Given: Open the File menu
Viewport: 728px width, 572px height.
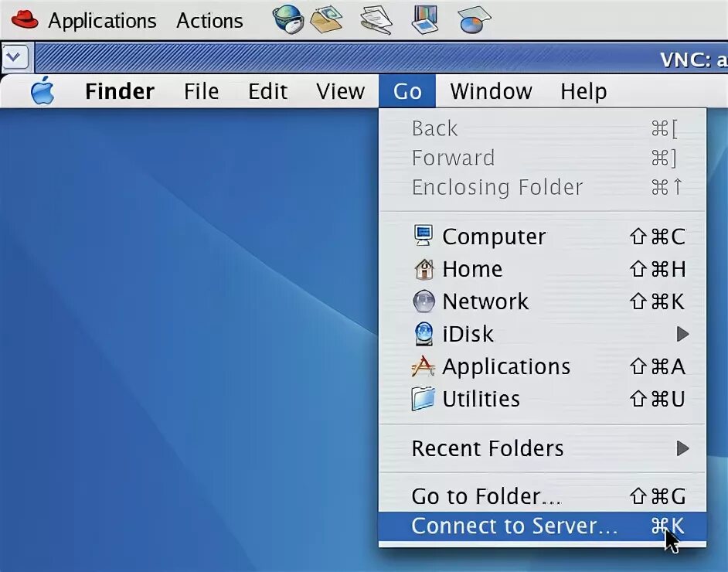Looking at the screenshot, I should pos(201,91).
